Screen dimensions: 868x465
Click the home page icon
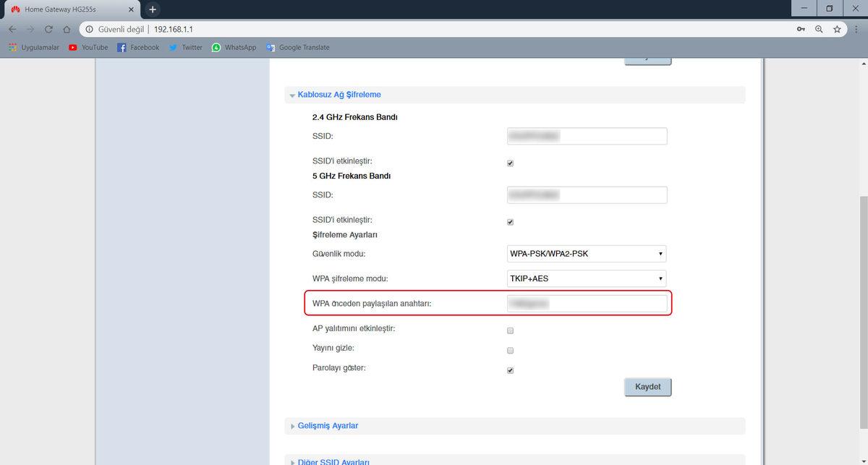click(67, 30)
